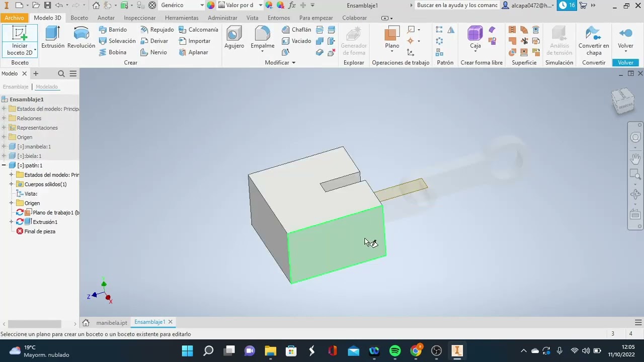Open the appearance color wheel picker
Viewport: 644px width, 362px height.
tap(211, 5)
